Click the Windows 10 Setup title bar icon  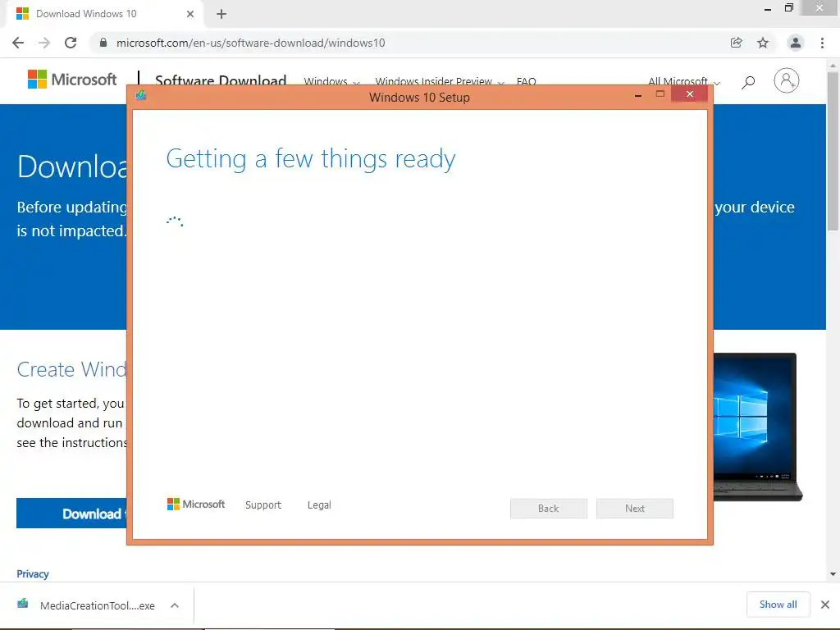[x=141, y=96]
